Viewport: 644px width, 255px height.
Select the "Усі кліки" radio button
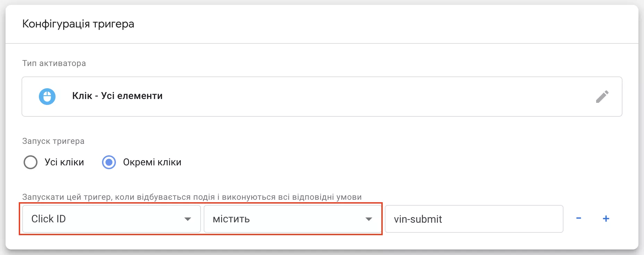31,162
